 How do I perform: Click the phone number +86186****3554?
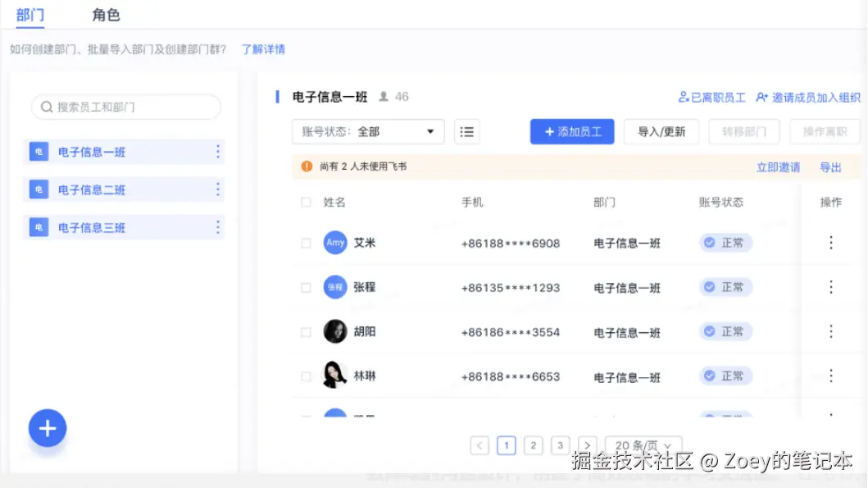click(x=511, y=332)
